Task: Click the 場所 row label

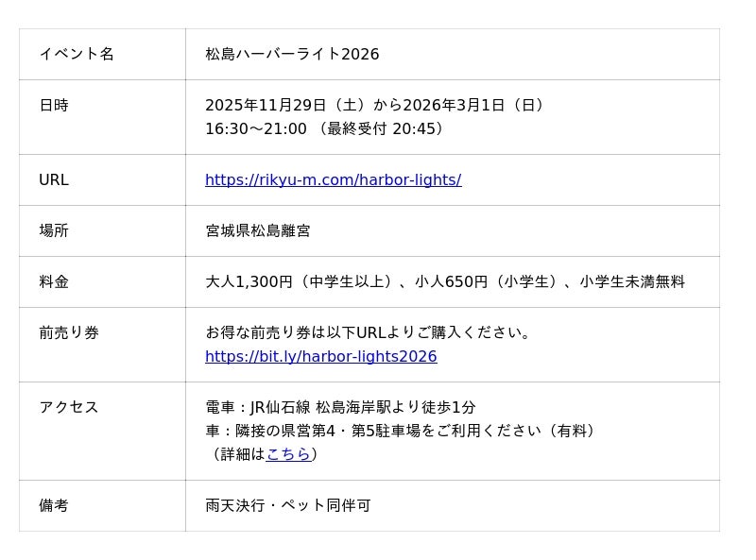Action: pos(54,230)
